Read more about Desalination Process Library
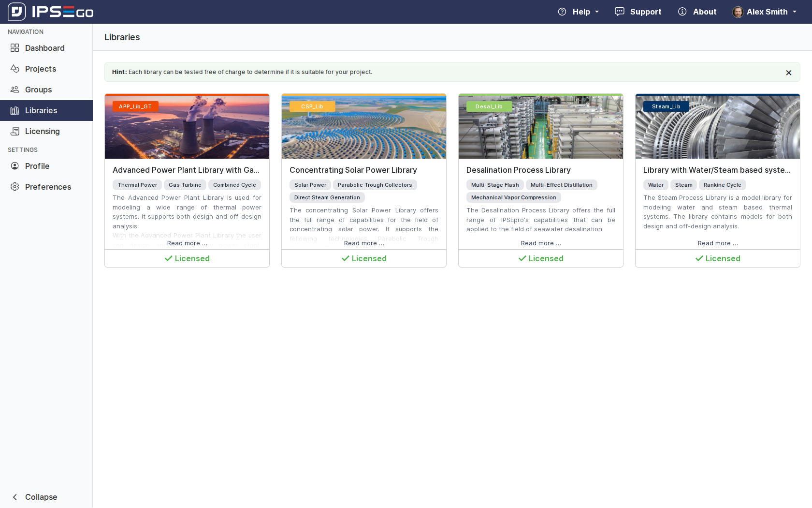The image size is (812, 508). point(540,243)
